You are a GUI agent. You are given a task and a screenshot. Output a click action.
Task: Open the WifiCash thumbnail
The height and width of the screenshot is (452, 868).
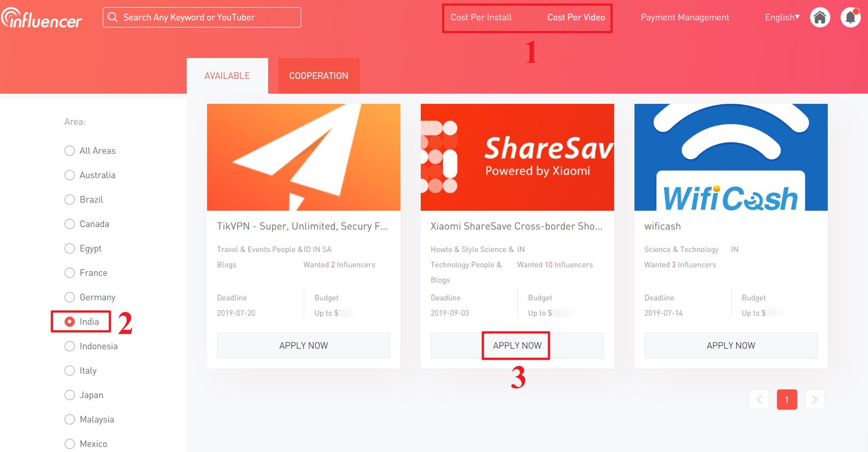(x=731, y=157)
